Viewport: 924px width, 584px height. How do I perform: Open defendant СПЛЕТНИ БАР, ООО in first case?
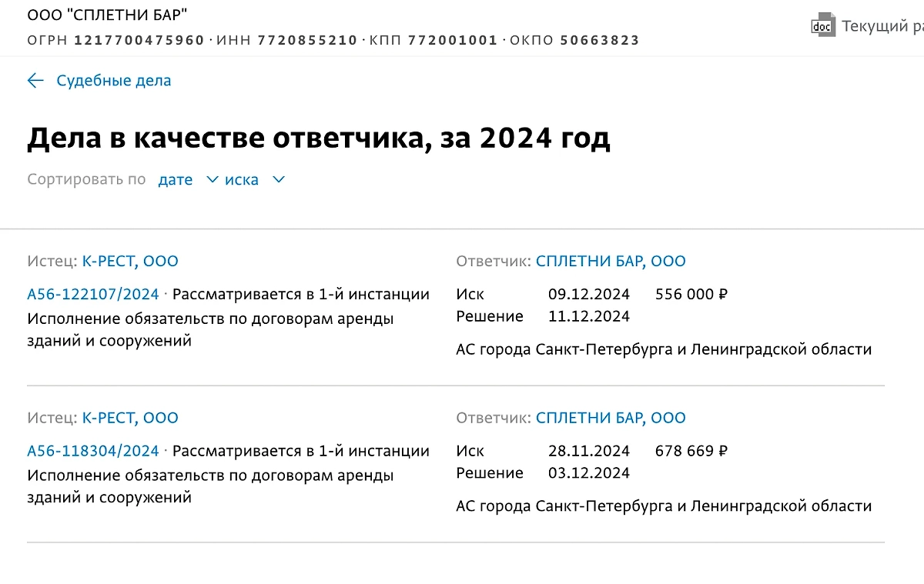(611, 261)
